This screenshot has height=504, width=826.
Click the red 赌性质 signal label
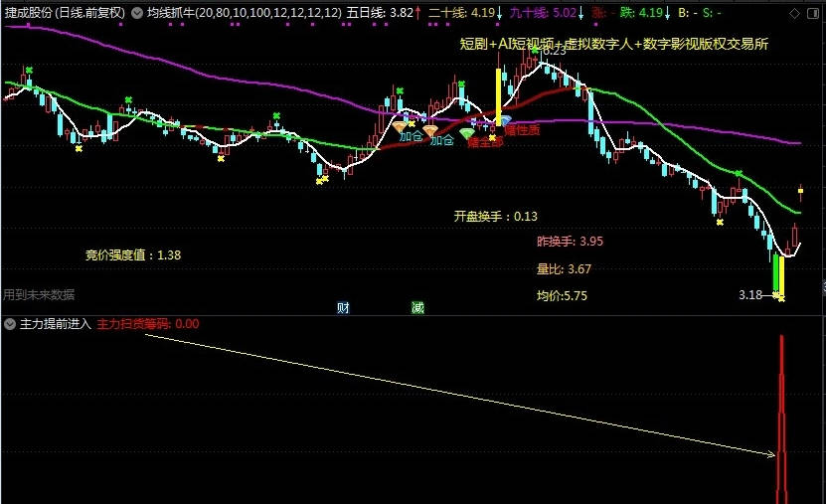tap(522, 130)
